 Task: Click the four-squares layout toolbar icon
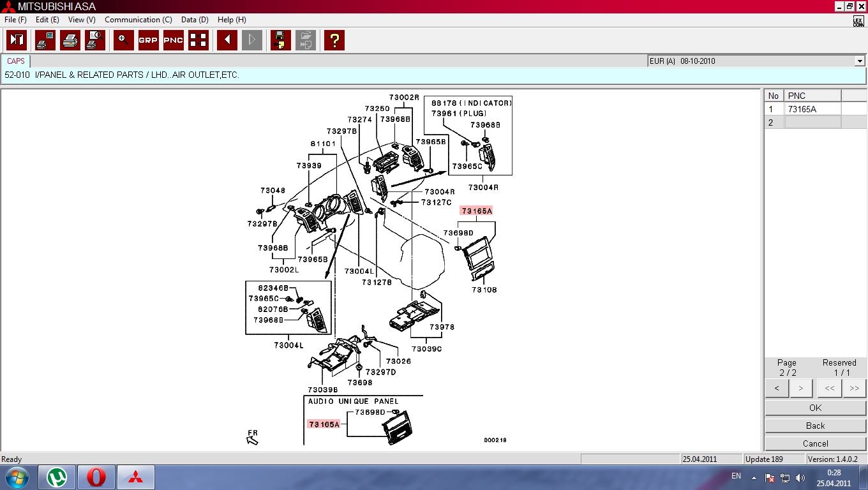(198, 40)
